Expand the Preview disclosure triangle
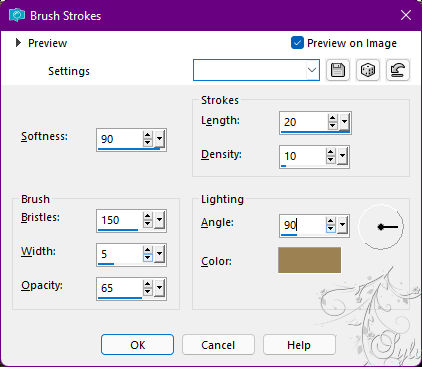Screen dimensions: 422x367 click(x=18, y=43)
